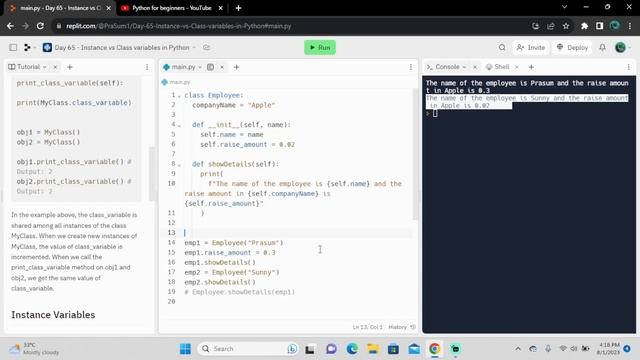
Task: Click the 'Instance Variables' heading
Action: pyautogui.click(x=53, y=315)
